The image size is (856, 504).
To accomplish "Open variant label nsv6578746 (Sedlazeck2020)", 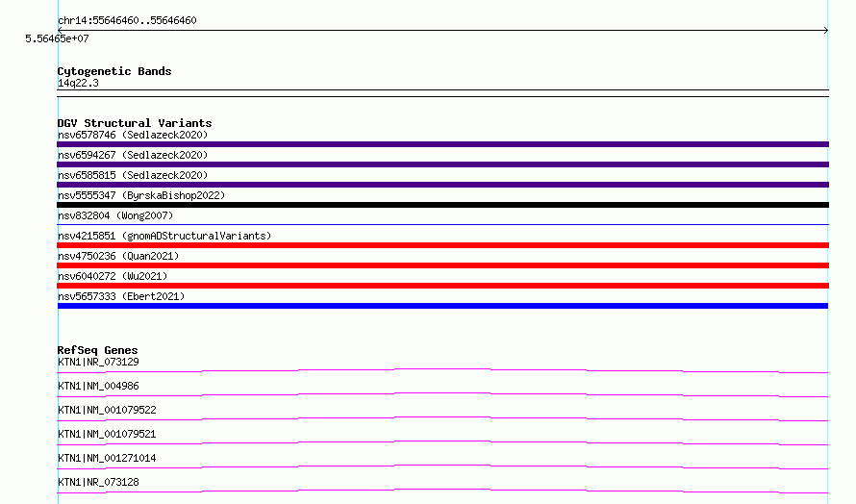I will coord(133,135).
